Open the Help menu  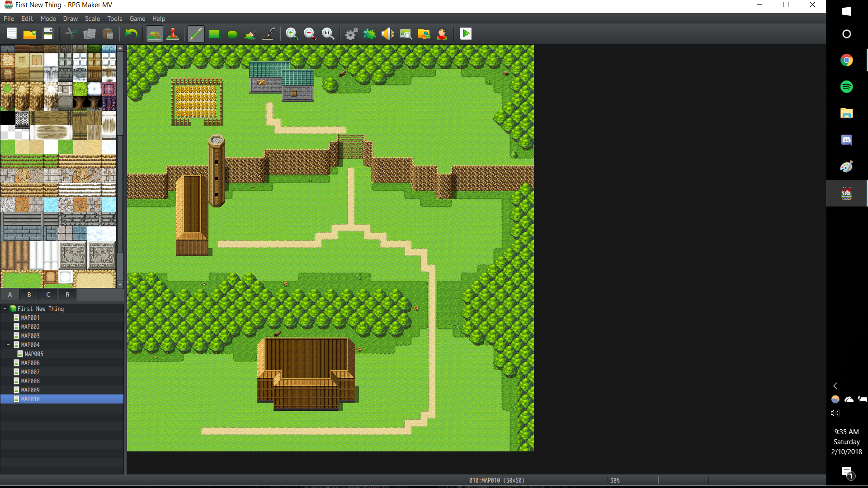point(159,19)
